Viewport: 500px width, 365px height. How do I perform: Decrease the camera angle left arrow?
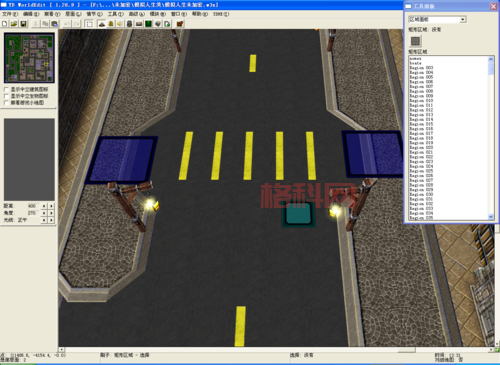44,213
